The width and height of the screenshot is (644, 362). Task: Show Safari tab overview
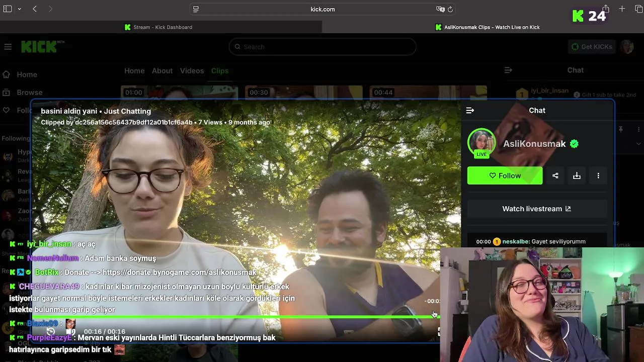(639, 9)
